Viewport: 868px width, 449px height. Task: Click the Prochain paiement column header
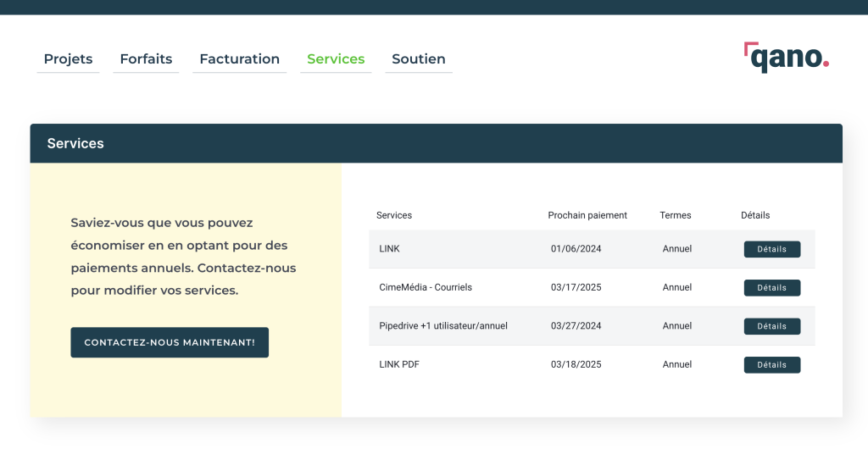pyautogui.click(x=587, y=215)
